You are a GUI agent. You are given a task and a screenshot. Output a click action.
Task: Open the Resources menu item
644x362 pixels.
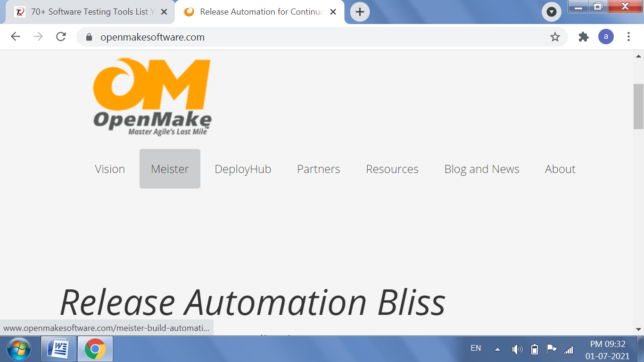tap(392, 169)
